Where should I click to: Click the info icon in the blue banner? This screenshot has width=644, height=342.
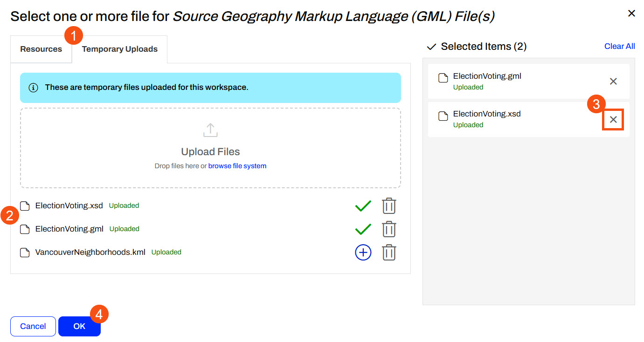click(x=33, y=88)
